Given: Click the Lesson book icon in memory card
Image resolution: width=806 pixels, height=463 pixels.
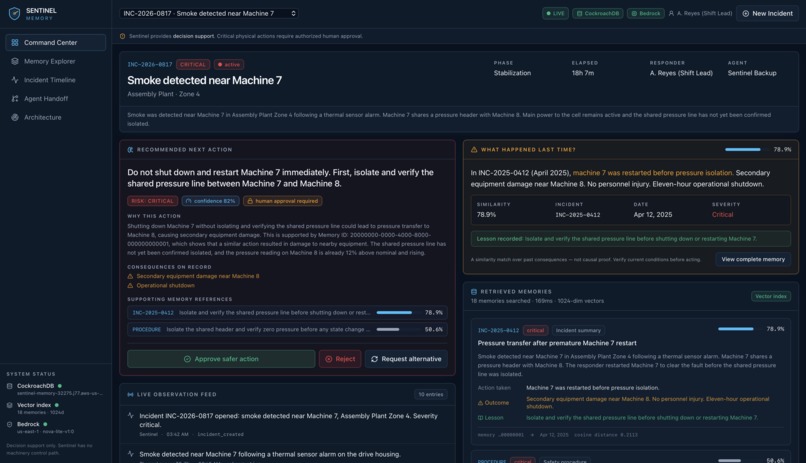Looking at the screenshot, I should click(x=481, y=418).
